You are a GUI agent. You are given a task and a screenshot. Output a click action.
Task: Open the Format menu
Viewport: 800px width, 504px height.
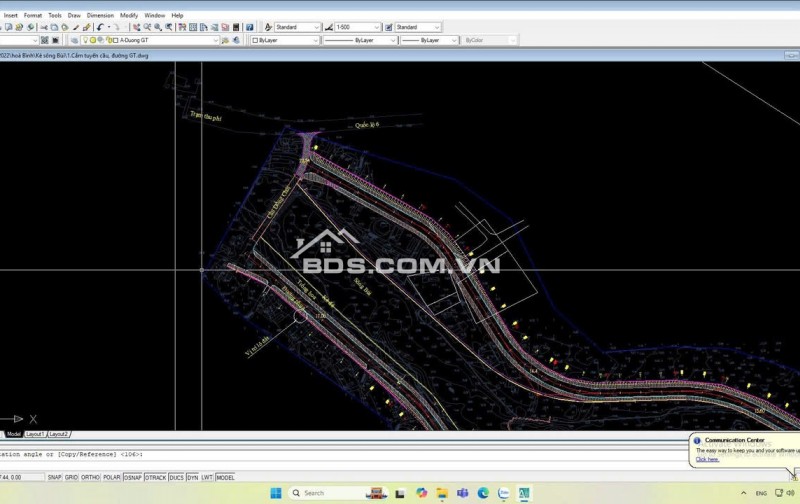pyautogui.click(x=33, y=15)
